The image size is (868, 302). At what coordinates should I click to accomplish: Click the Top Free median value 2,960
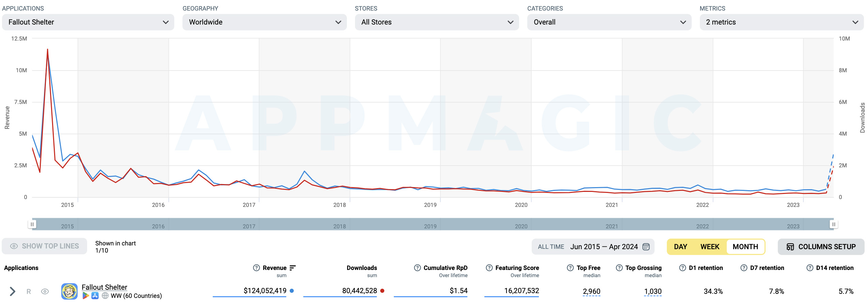(x=591, y=291)
